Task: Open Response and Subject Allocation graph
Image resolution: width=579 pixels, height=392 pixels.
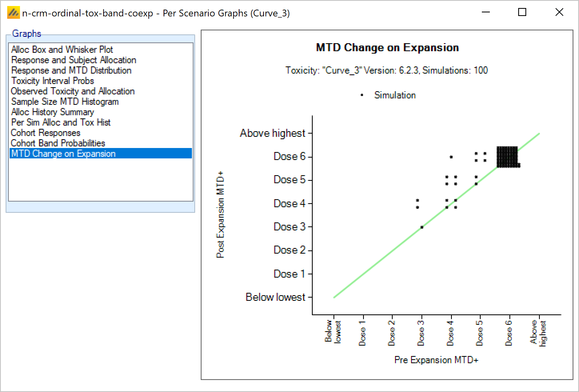Action: click(74, 60)
